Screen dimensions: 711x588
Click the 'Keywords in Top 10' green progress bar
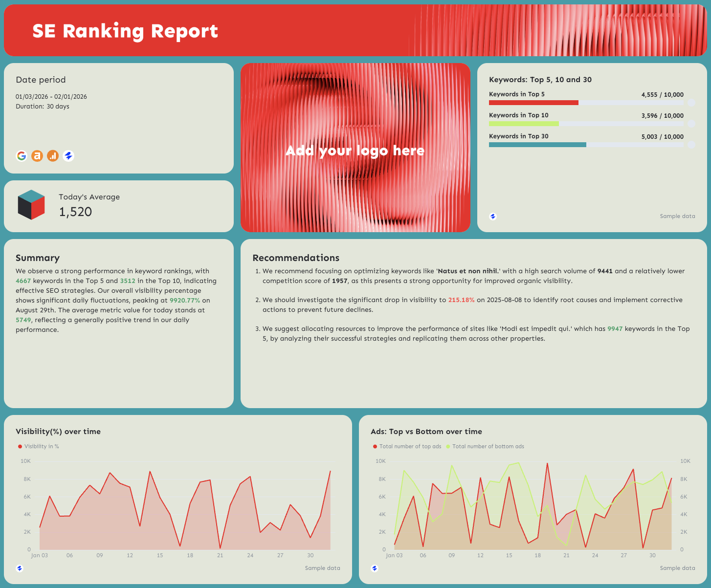click(x=524, y=124)
